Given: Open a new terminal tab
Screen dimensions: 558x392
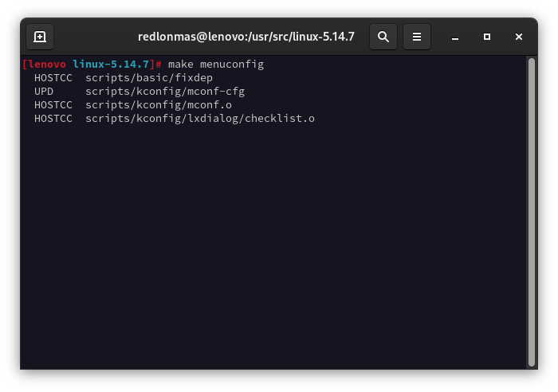Looking at the screenshot, I should pos(40,37).
